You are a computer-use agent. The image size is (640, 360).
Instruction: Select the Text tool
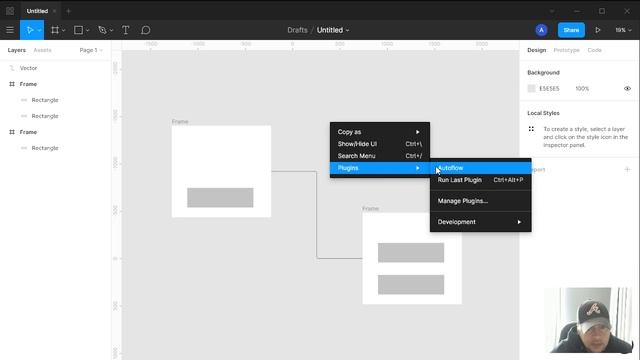pyautogui.click(x=126, y=30)
